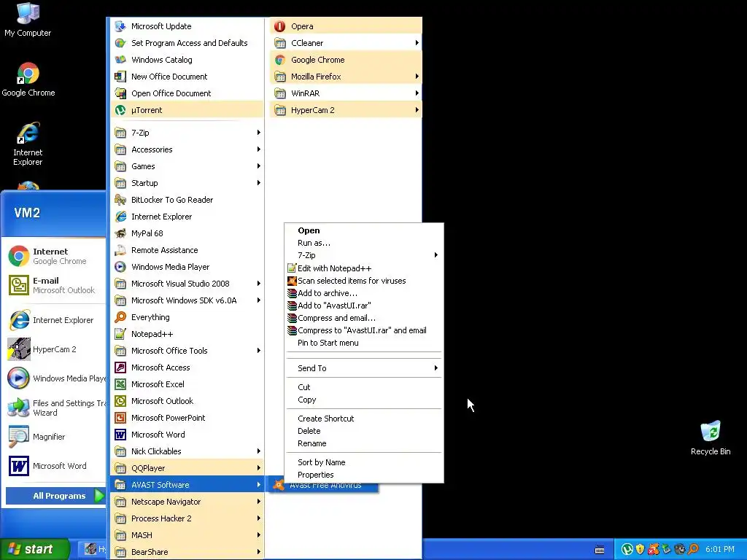This screenshot has height=560, width=747.
Task: Click Windows Catalog icon
Action: (x=120, y=60)
